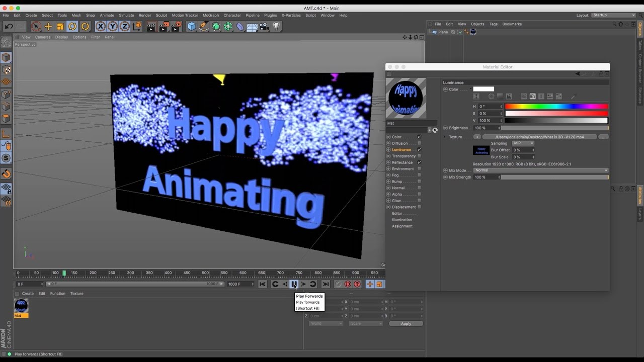Adjust the Brightness slider bar

pyautogui.click(x=554, y=128)
